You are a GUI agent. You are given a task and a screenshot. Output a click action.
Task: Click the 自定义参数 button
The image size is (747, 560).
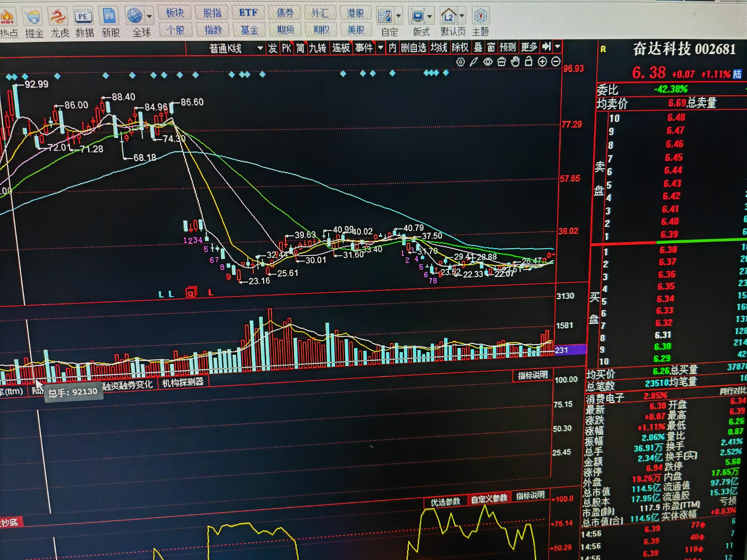click(489, 498)
